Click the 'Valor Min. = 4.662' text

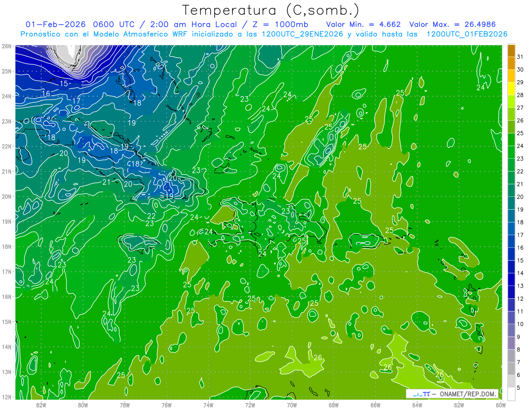364,24
